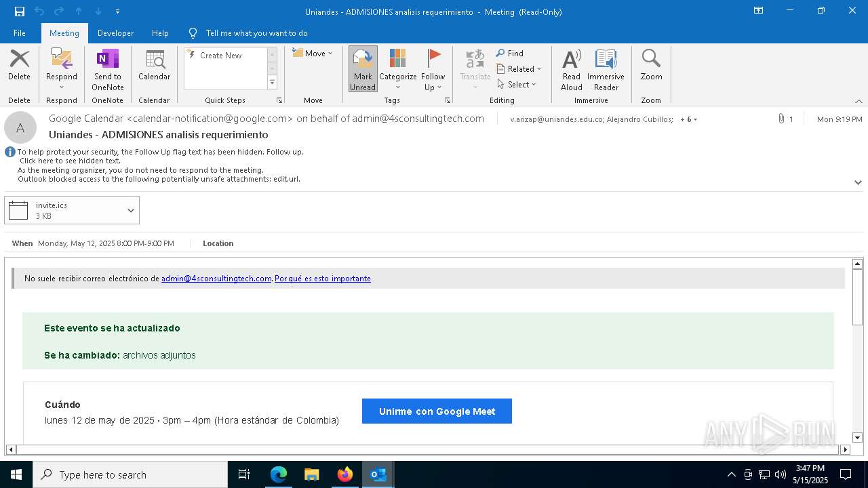868x488 pixels.
Task: Click recipient Alejandro Cubillos
Action: pos(640,119)
